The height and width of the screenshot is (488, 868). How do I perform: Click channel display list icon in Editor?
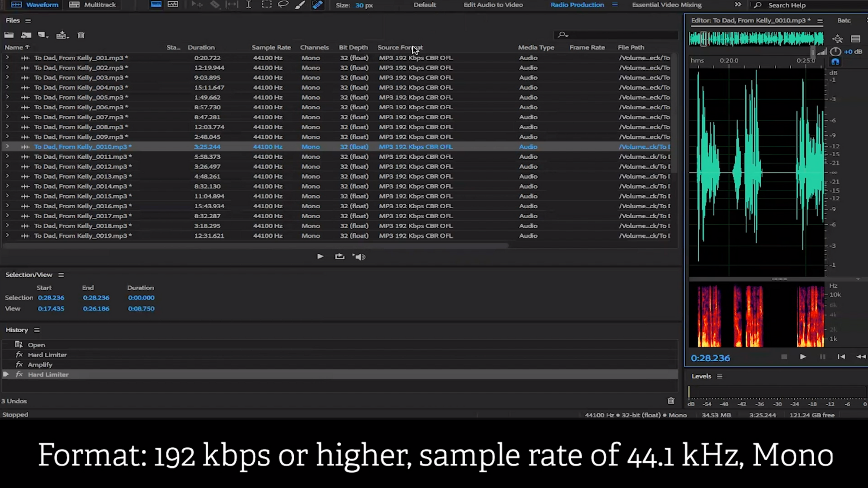(x=855, y=39)
